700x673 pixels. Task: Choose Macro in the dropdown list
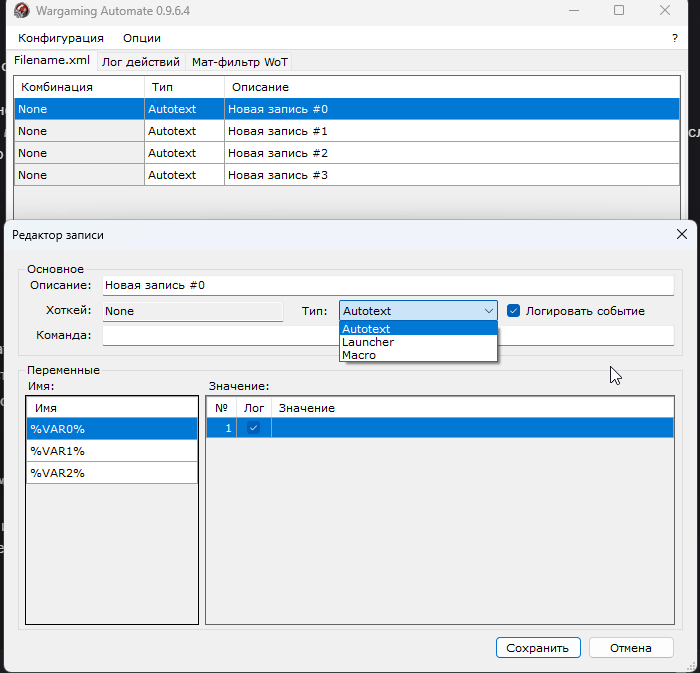pyautogui.click(x=418, y=355)
